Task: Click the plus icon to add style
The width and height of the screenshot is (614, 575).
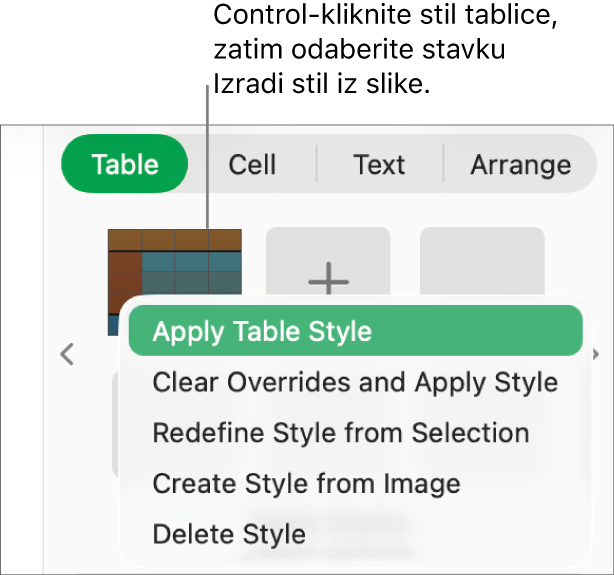Action: point(328,281)
